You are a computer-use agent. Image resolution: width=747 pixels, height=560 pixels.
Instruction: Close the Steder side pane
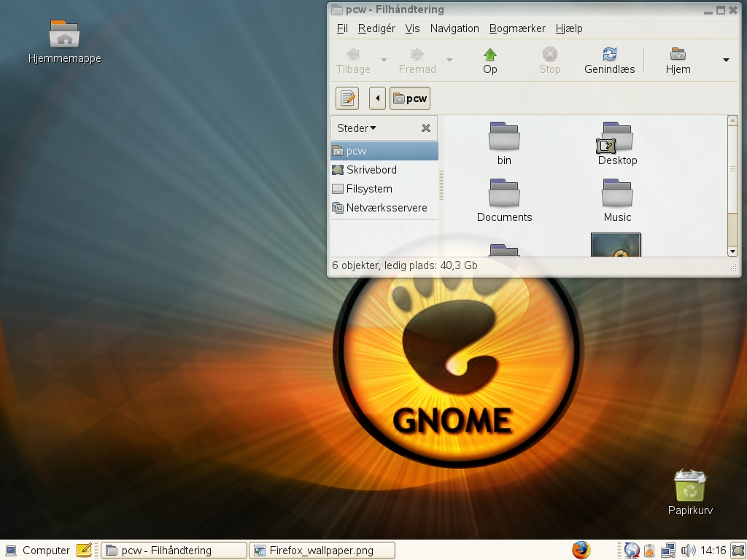[x=426, y=128]
